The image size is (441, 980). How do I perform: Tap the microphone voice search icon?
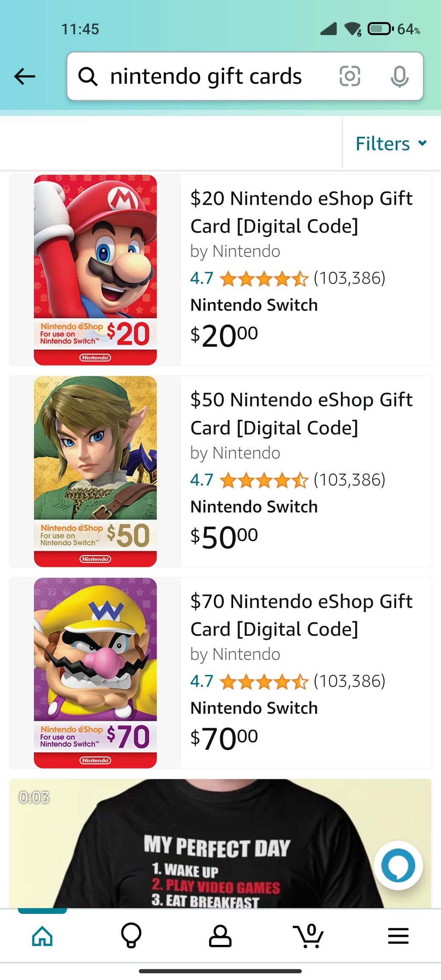[399, 77]
